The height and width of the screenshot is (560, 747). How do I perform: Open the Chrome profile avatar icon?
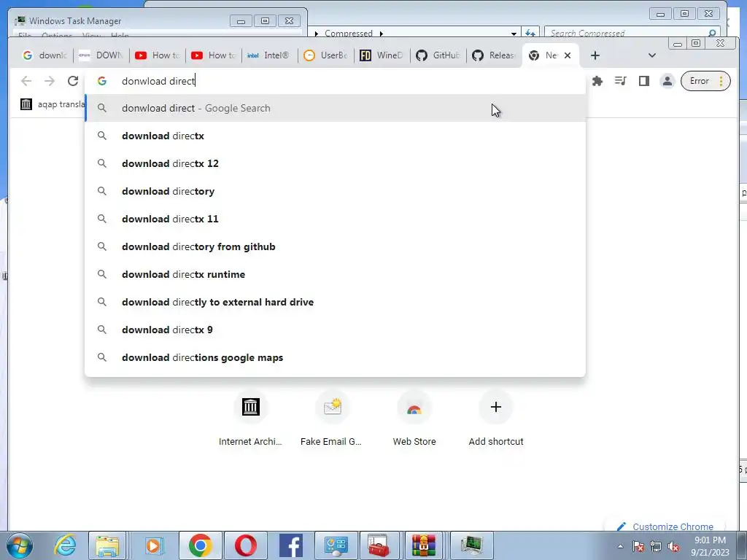(667, 81)
